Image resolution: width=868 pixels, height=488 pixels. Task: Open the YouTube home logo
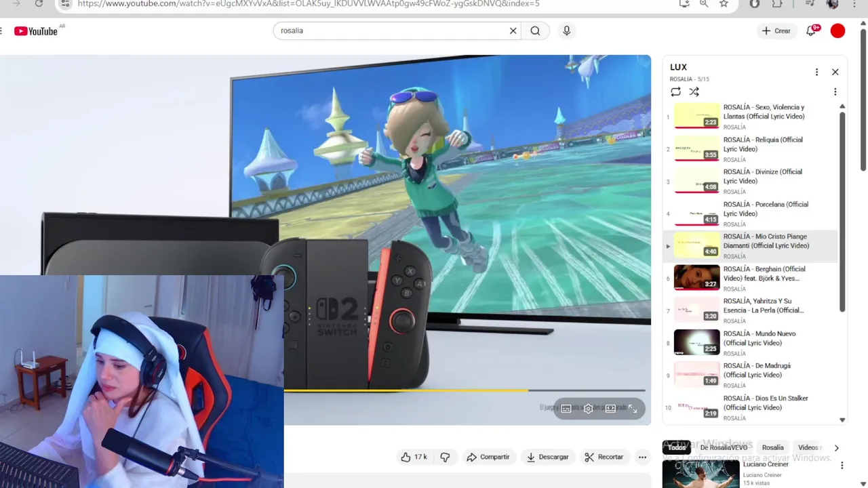[x=36, y=31]
